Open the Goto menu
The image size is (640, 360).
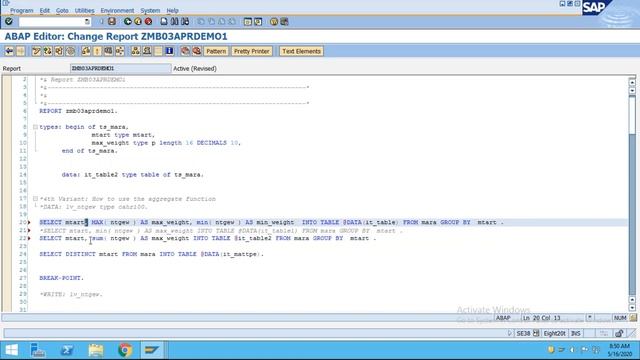[x=62, y=10]
